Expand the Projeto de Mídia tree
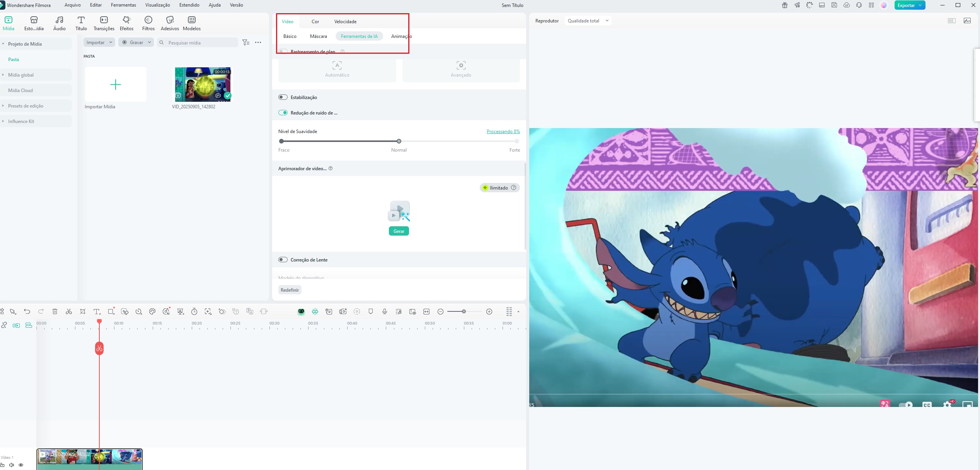This screenshot has height=470, width=980. coord(3,44)
